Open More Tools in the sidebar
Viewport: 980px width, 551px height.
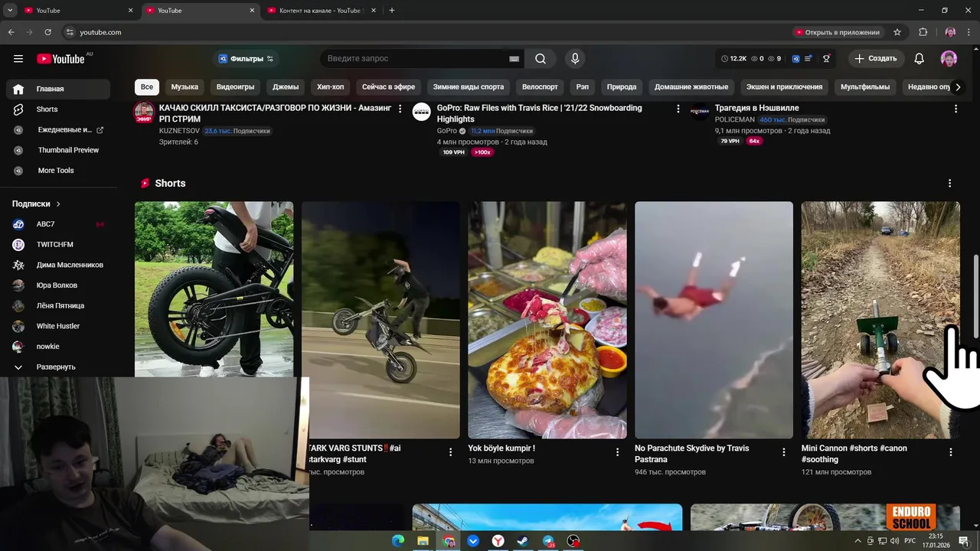(x=57, y=171)
